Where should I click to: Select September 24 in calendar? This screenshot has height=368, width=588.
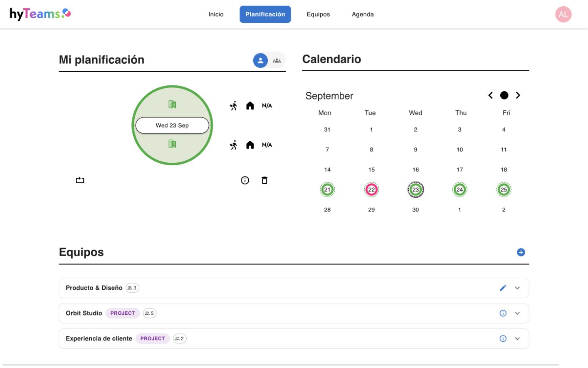(x=460, y=189)
